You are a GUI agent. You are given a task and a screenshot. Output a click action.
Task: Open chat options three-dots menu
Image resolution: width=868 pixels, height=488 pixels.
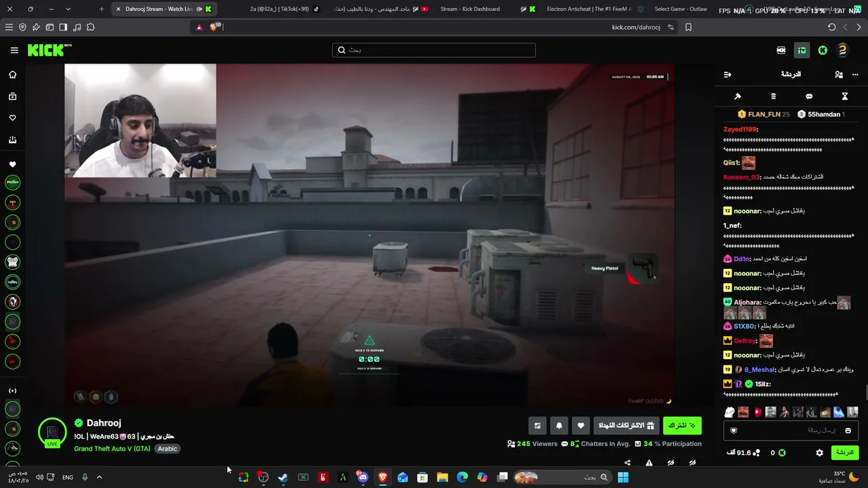click(x=855, y=75)
